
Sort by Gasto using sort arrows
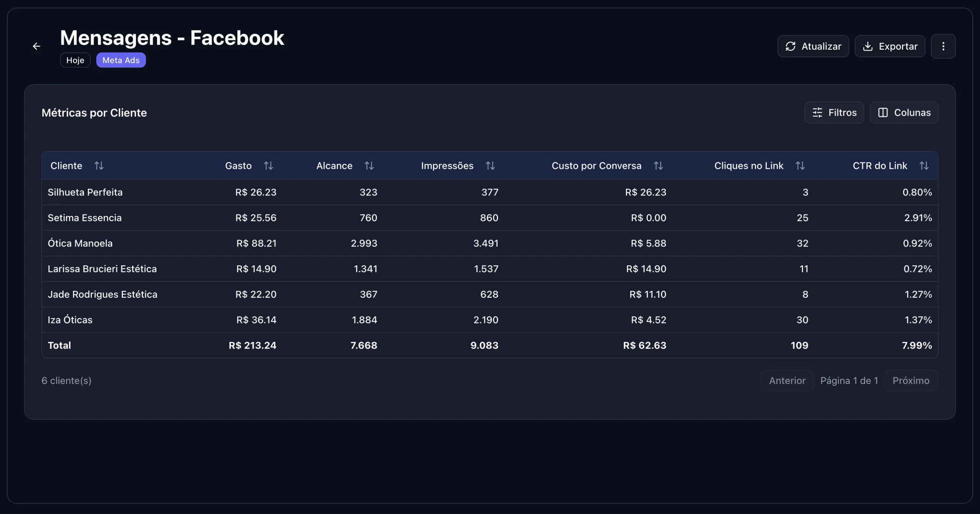pyautogui.click(x=268, y=166)
